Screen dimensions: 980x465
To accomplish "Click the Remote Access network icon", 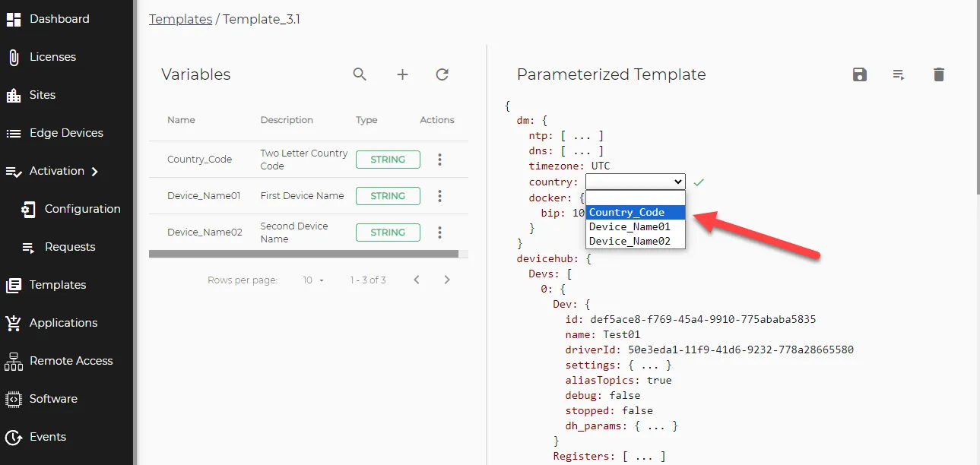I will 14,361.
